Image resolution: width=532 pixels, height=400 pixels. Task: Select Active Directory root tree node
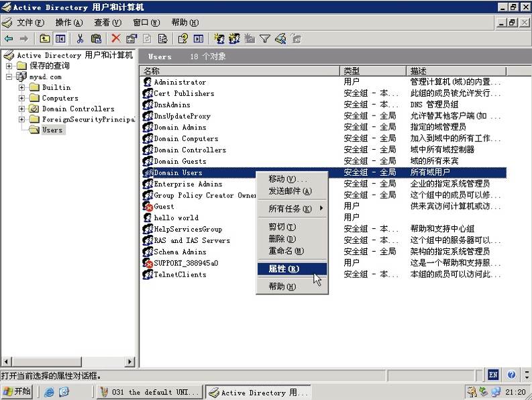[74, 55]
